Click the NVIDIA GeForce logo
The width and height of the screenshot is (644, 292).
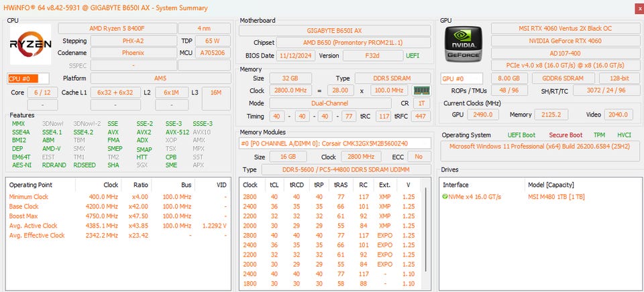click(x=463, y=44)
